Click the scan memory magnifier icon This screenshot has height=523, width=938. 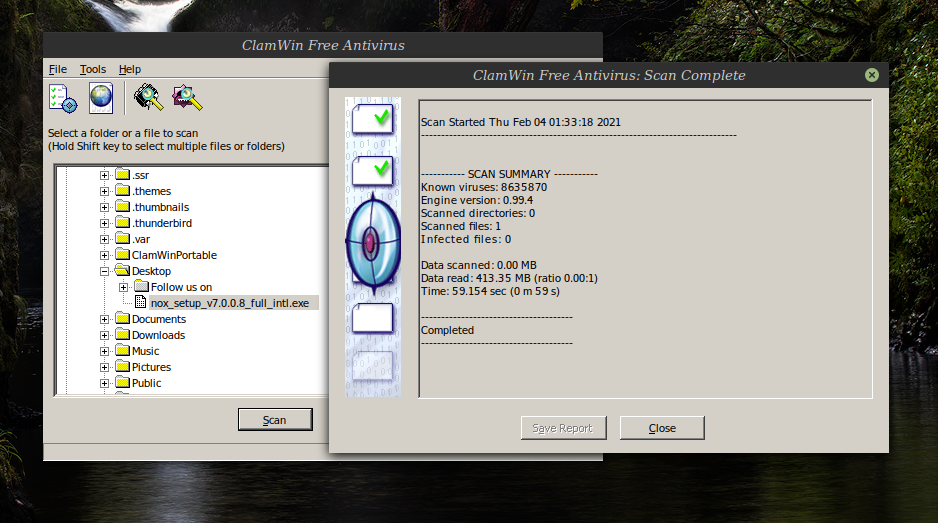148,97
